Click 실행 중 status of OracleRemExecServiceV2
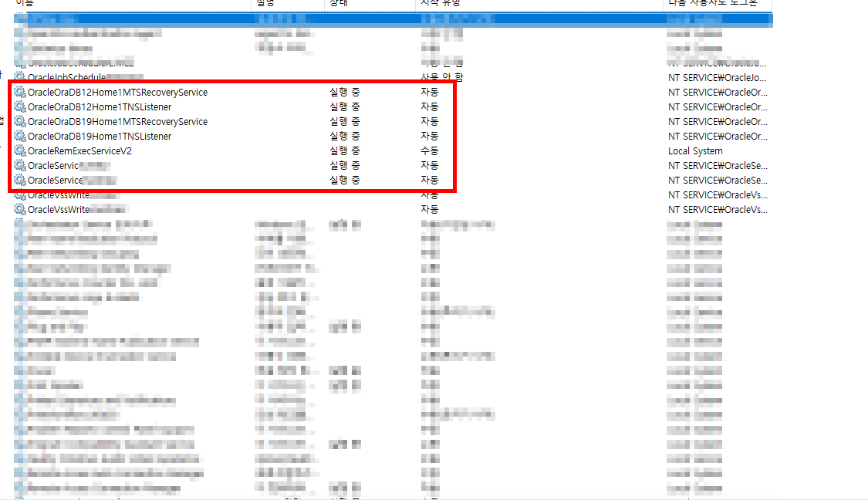868x500 pixels. pyautogui.click(x=345, y=150)
